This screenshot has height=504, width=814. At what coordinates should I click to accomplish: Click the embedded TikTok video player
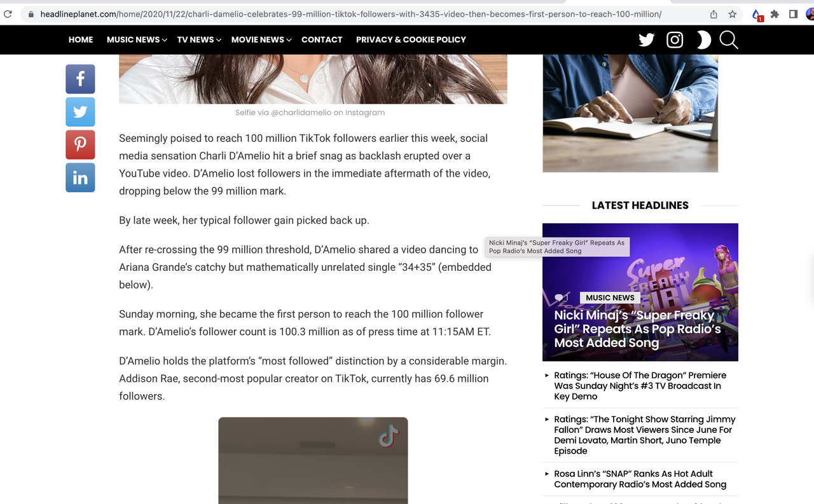[x=313, y=461]
